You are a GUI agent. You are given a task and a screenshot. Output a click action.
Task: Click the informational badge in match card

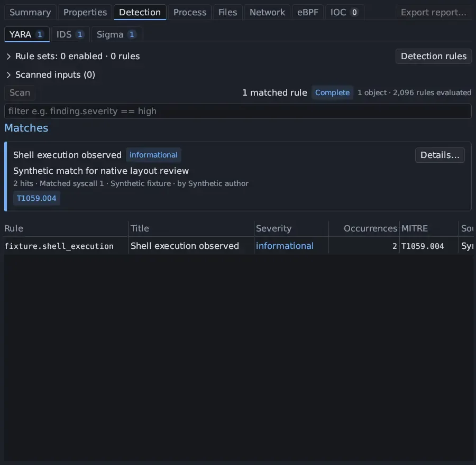point(153,155)
